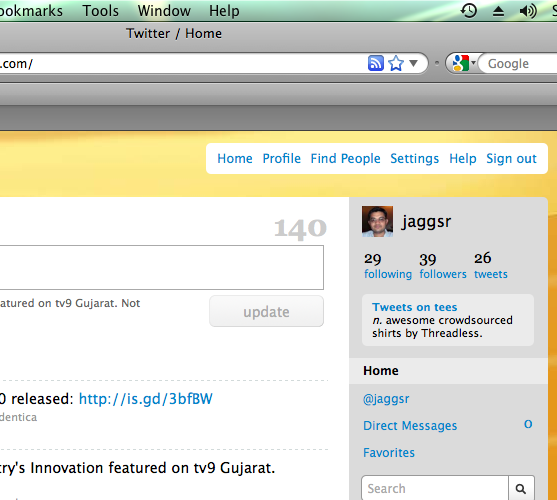Click the RSS feed icon in address bar

coord(375,64)
